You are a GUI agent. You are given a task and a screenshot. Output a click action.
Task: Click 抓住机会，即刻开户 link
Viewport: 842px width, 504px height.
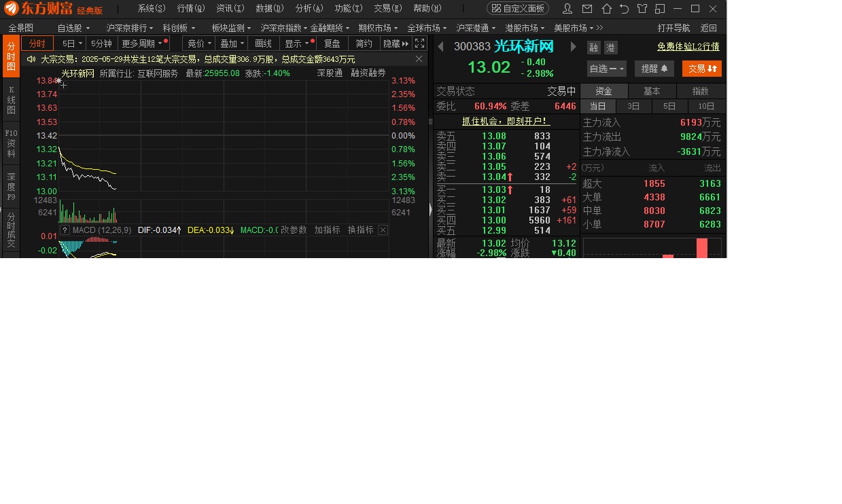(x=506, y=121)
